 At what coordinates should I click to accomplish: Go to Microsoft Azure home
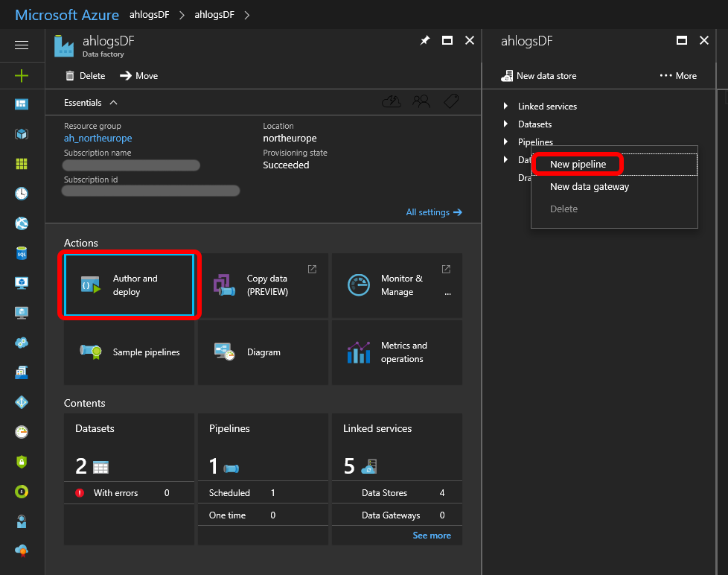(x=67, y=15)
